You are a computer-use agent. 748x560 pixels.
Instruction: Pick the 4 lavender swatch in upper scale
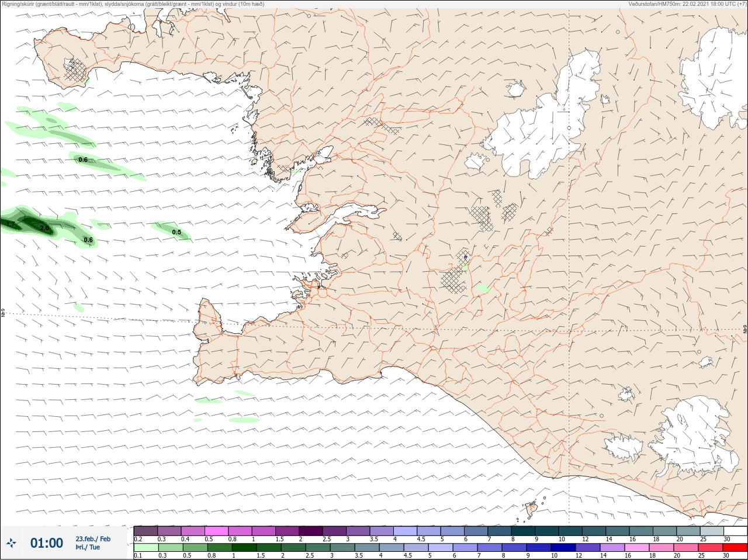(406, 531)
